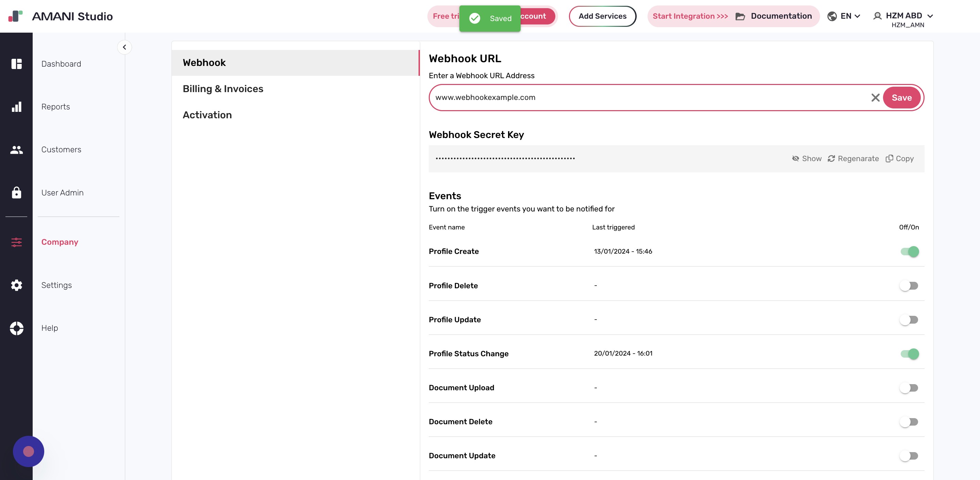This screenshot has height=480, width=980.
Task: Clear the webhook URL with X icon
Action: click(875, 98)
